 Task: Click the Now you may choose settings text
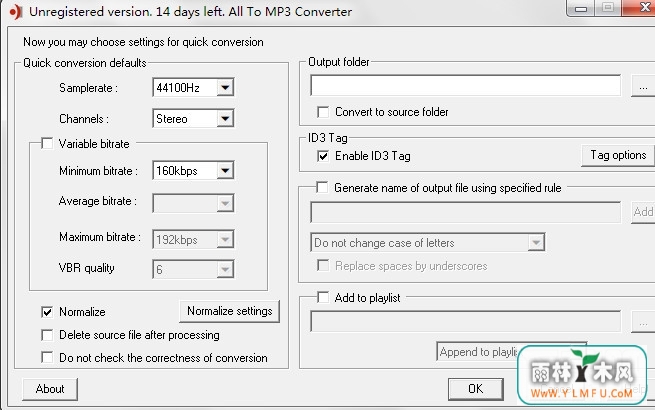pyautogui.click(x=143, y=42)
